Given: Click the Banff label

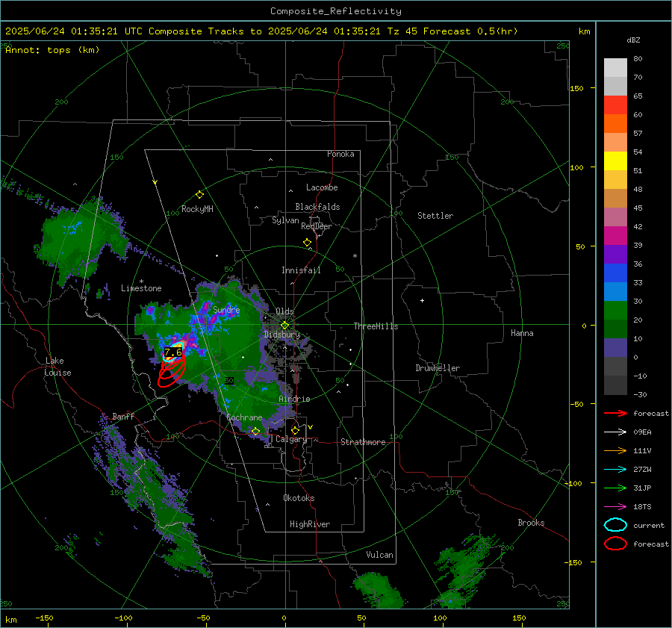Looking at the screenshot, I should point(123,416).
